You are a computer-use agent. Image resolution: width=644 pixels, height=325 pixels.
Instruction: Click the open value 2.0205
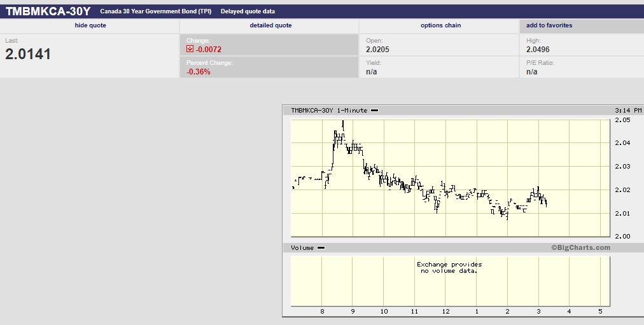[377, 49]
